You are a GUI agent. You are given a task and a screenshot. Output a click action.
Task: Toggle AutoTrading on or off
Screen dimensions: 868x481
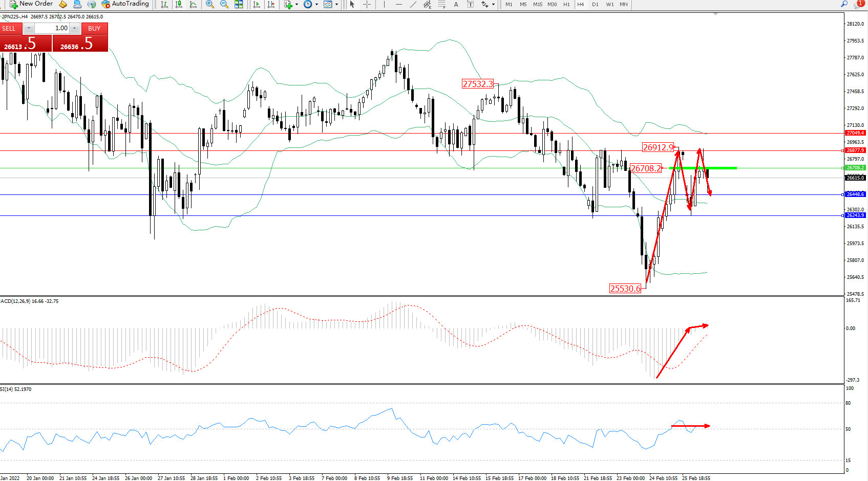click(x=125, y=4)
